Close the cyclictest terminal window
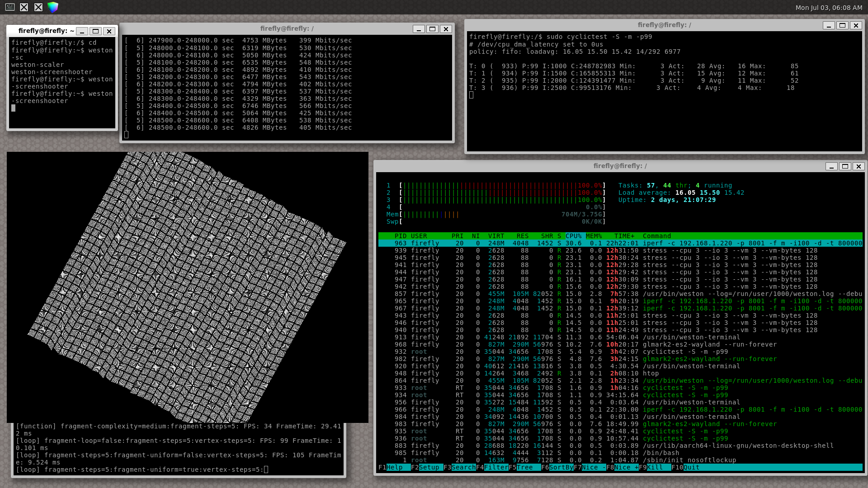 click(856, 25)
